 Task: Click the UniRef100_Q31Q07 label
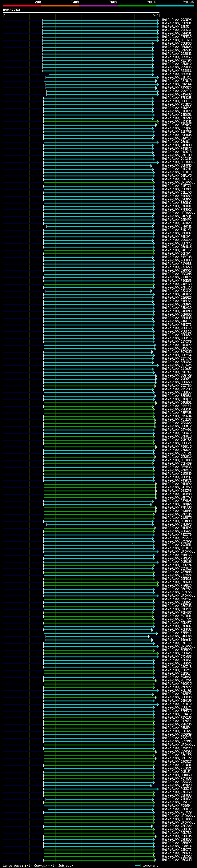coord(177,128)
